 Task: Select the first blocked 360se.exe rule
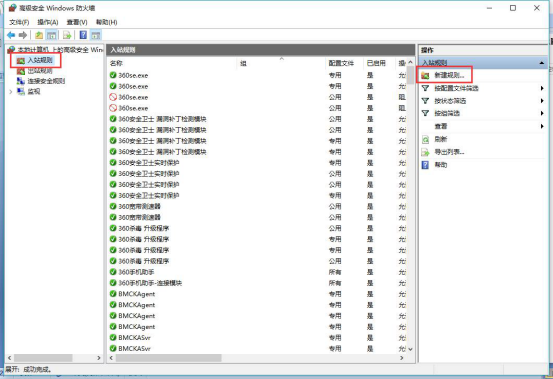pos(257,97)
